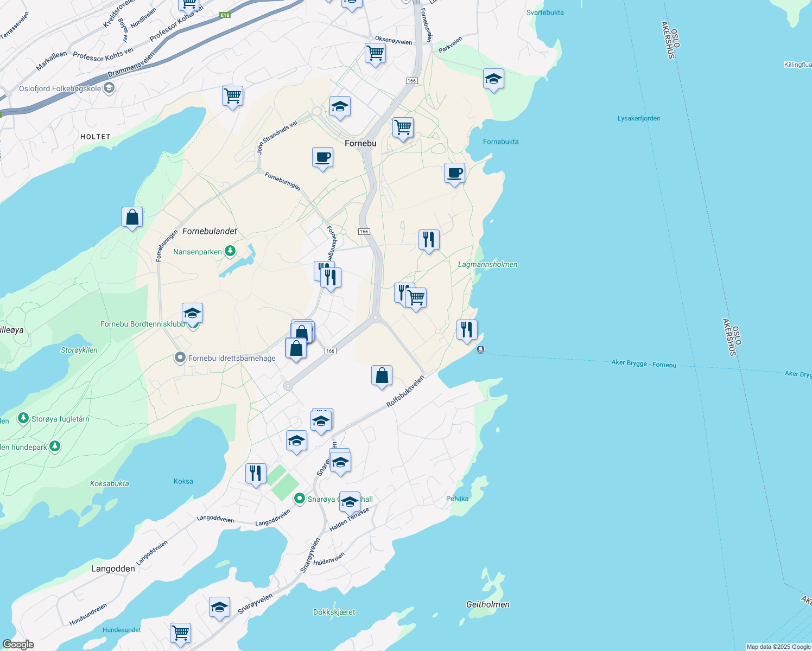
Task: Select the restaurant pin near Koksa
Action: pos(256,472)
